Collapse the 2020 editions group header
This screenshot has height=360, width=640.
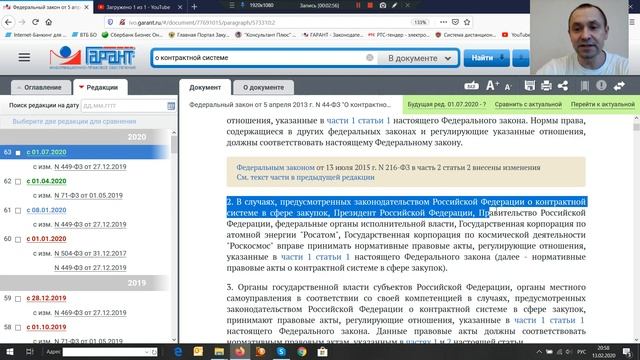[x=84, y=137]
